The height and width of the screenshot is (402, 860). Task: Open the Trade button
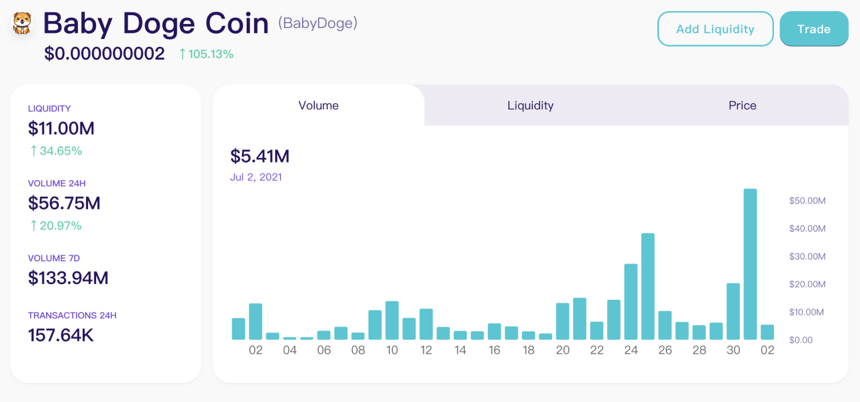tap(814, 29)
